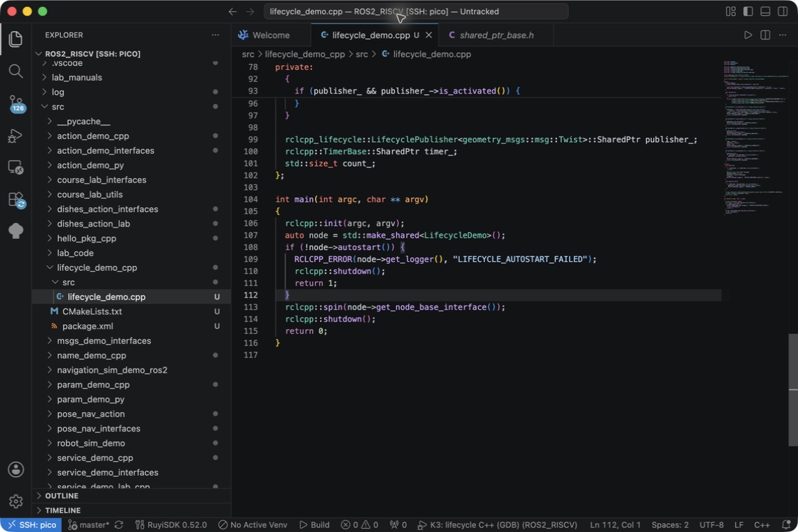Run the file with the play icon
The image size is (798, 532).
coord(748,35)
